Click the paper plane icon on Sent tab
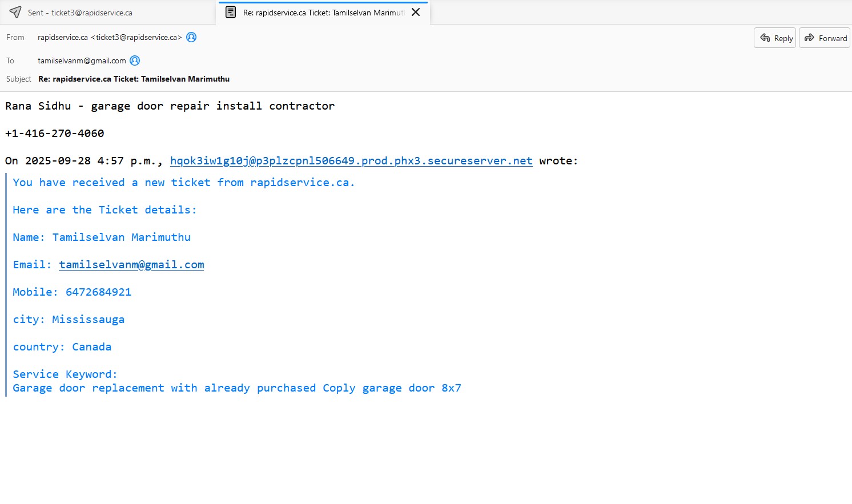852x504 pixels. tap(15, 12)
